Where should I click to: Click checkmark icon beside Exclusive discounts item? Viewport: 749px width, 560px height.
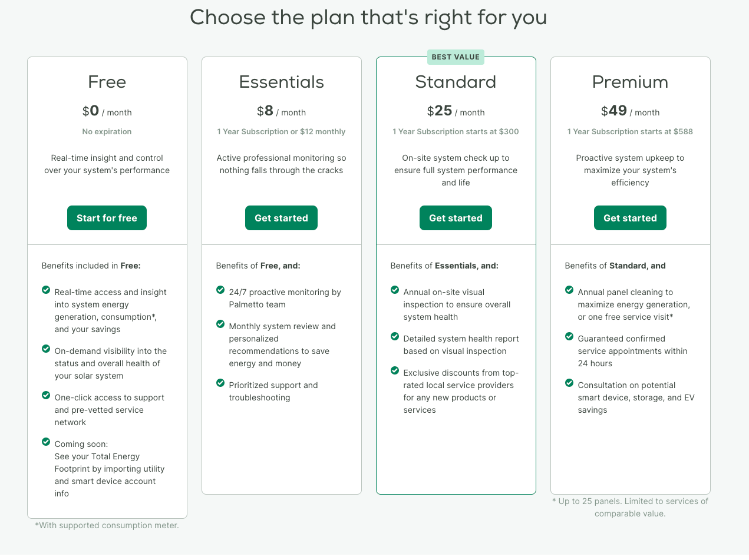point(395,370)
